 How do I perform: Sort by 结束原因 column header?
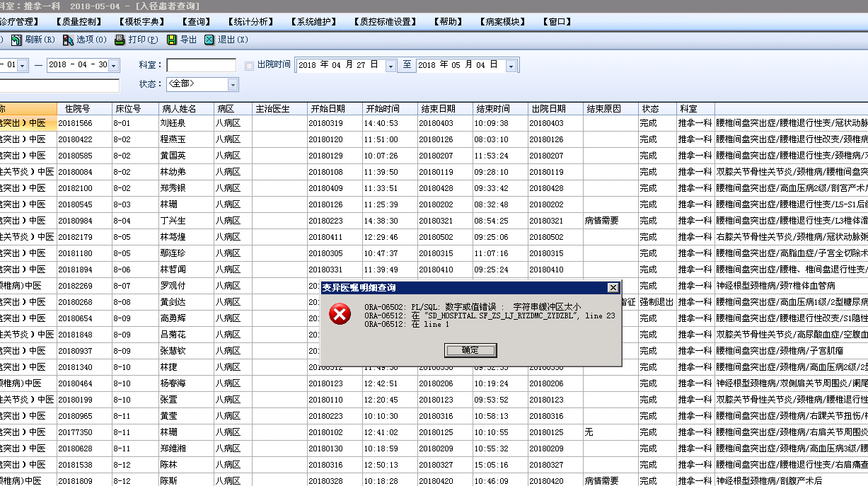pos(611,109)
